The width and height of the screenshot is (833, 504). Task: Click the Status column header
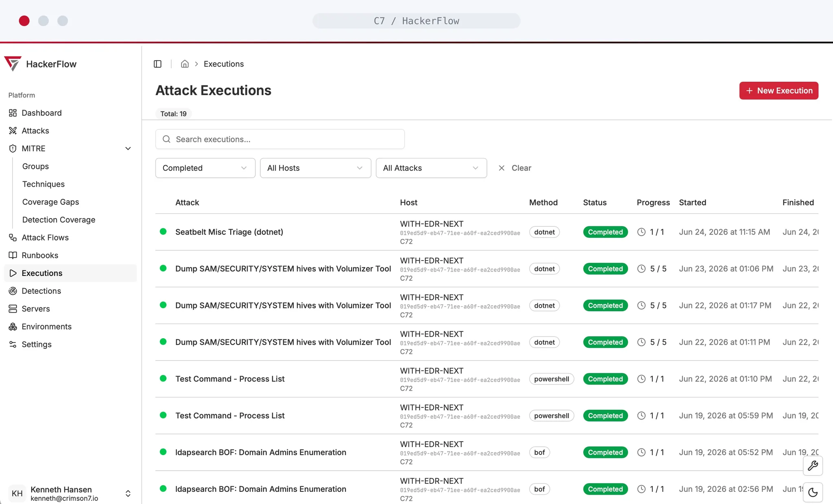point(595,202)
